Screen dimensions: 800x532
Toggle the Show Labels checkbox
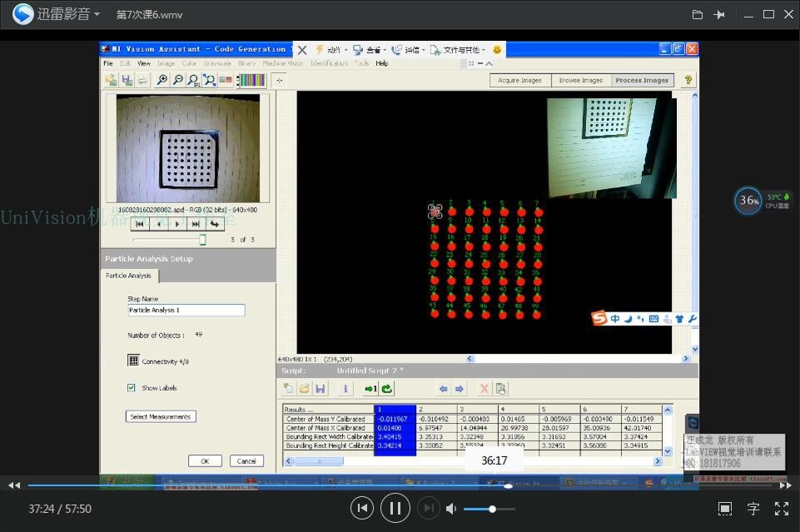click(x=132, y=388)
